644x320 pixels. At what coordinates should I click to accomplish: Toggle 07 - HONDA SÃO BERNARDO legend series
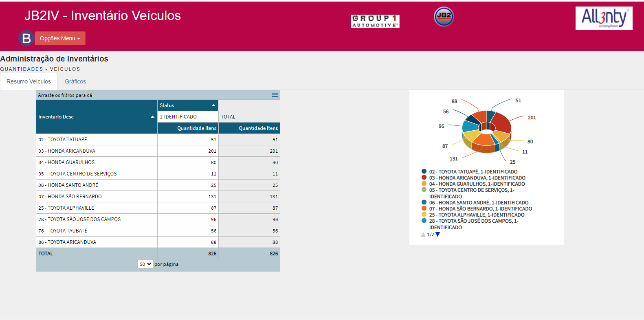(x=480, y=209)
